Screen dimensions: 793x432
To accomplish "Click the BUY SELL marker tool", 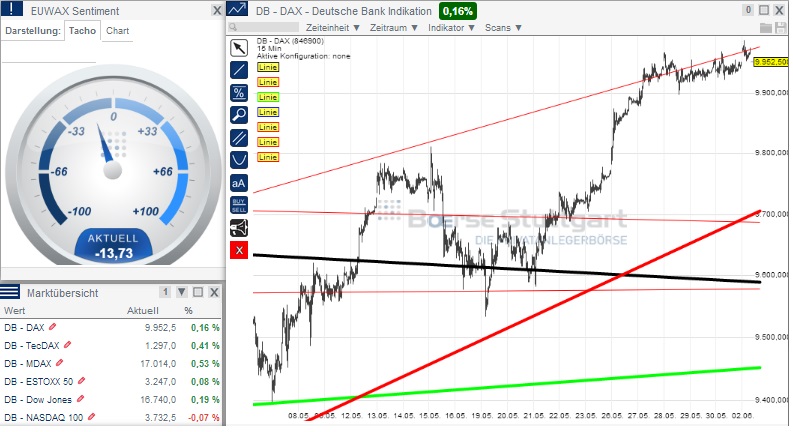I will 239,205.
